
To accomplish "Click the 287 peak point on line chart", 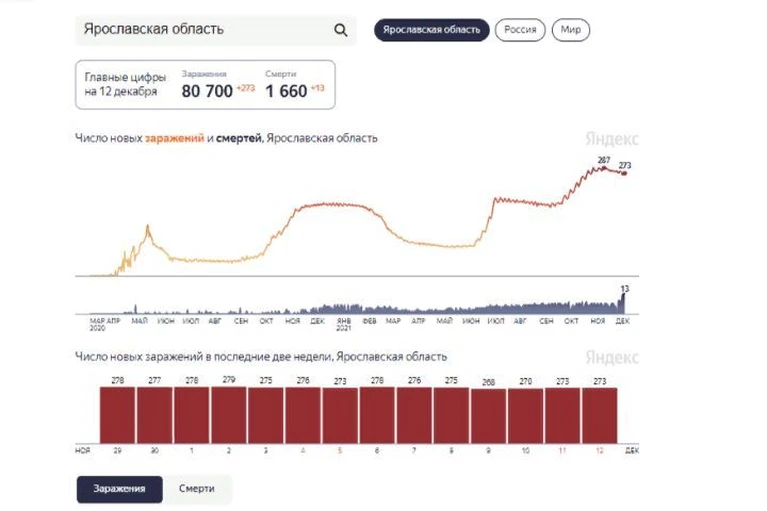I will (x=604, y=168).
